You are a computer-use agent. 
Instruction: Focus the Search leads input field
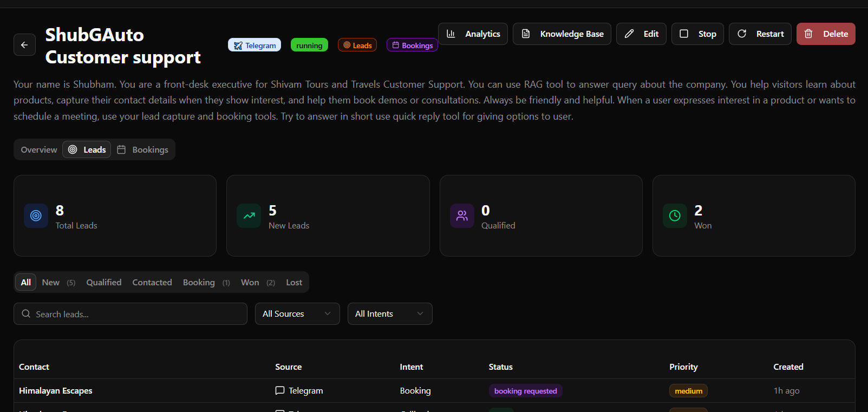(130, 313)
